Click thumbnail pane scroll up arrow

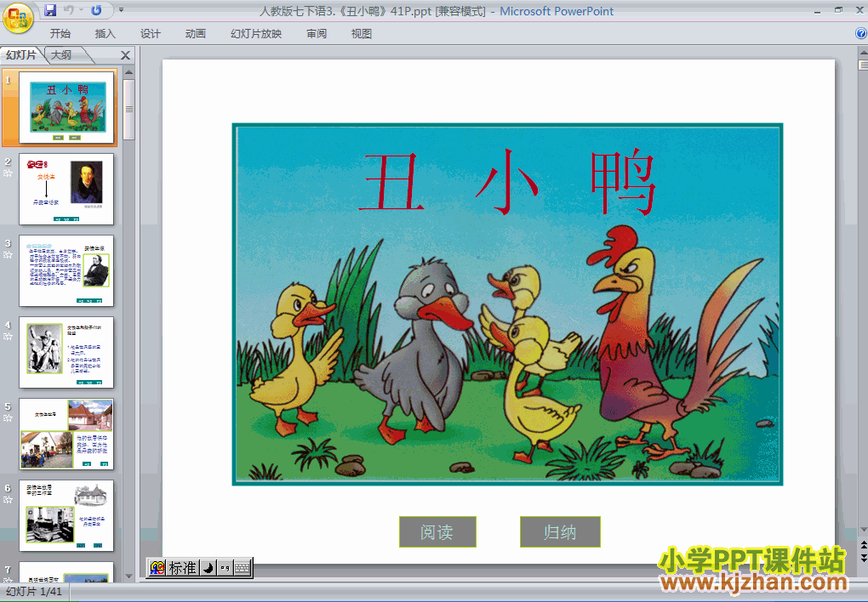(129, 72)
